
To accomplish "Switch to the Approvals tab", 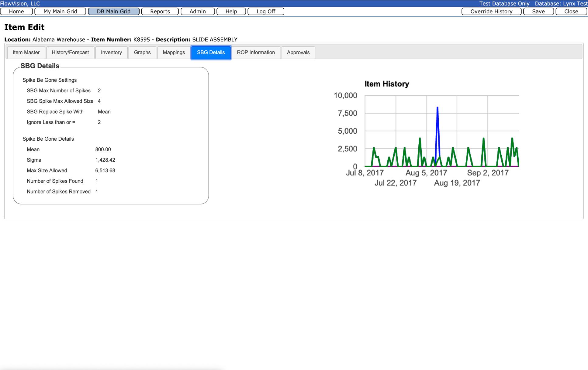I will (x=298, y=53).
